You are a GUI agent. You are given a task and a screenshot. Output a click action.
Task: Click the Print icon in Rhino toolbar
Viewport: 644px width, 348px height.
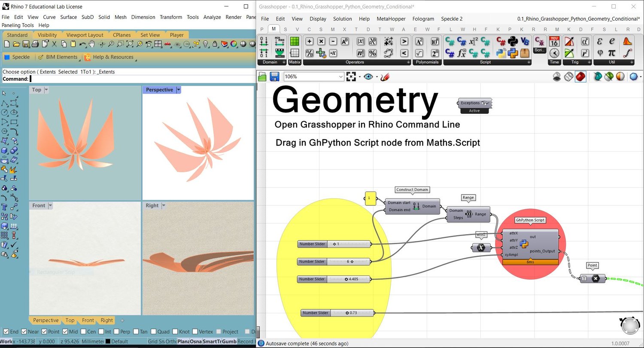pyautogui.click(x=35, y=44)
